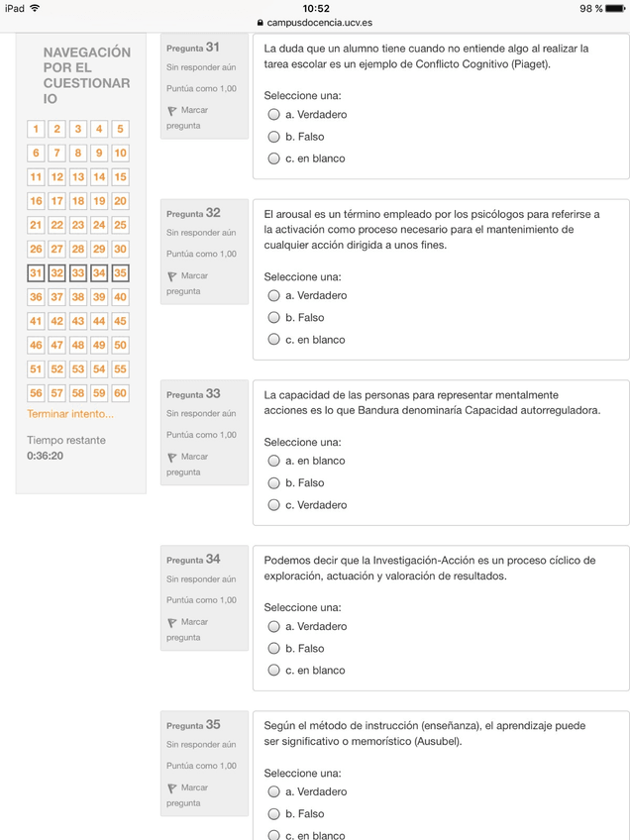Select Falso for question 34
The height and width of the screenshot is (840, 630).
tap(274, 649)
